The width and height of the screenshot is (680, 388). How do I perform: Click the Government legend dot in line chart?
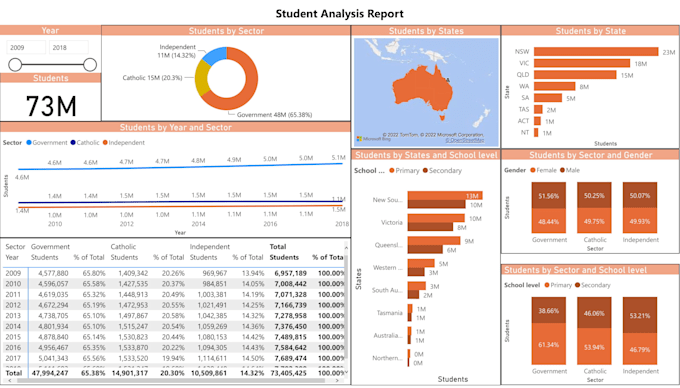(x=29, y=143)
